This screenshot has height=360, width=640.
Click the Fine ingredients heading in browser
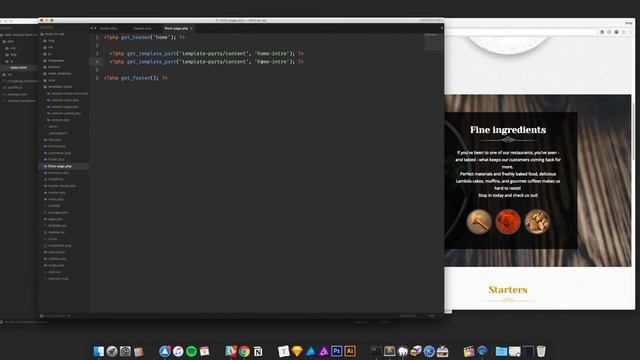(508, 130)
